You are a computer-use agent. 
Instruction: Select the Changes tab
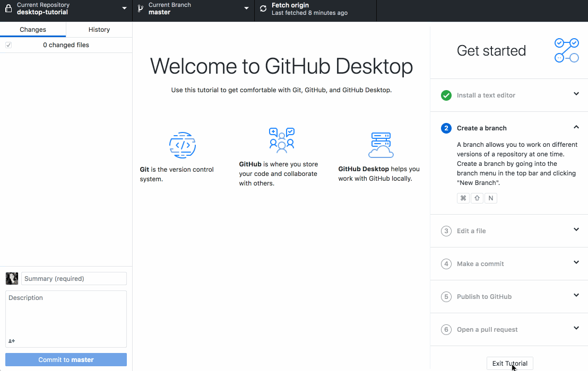33,30
